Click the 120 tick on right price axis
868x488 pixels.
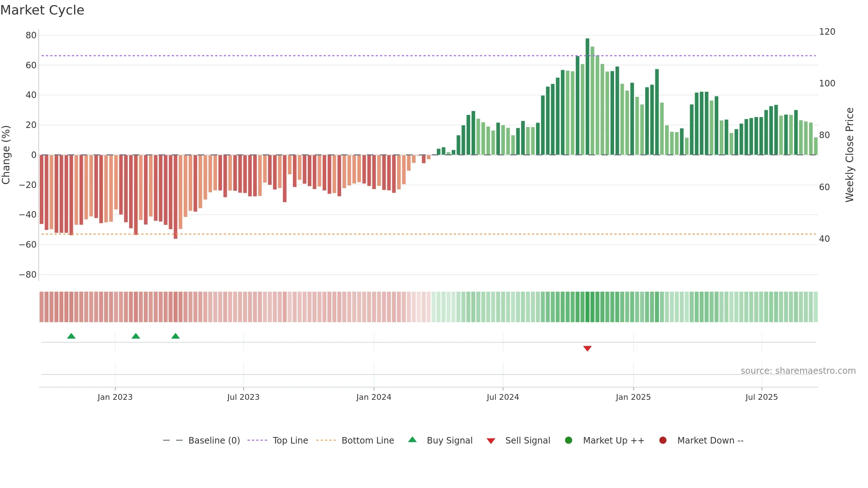pos(827,32)
